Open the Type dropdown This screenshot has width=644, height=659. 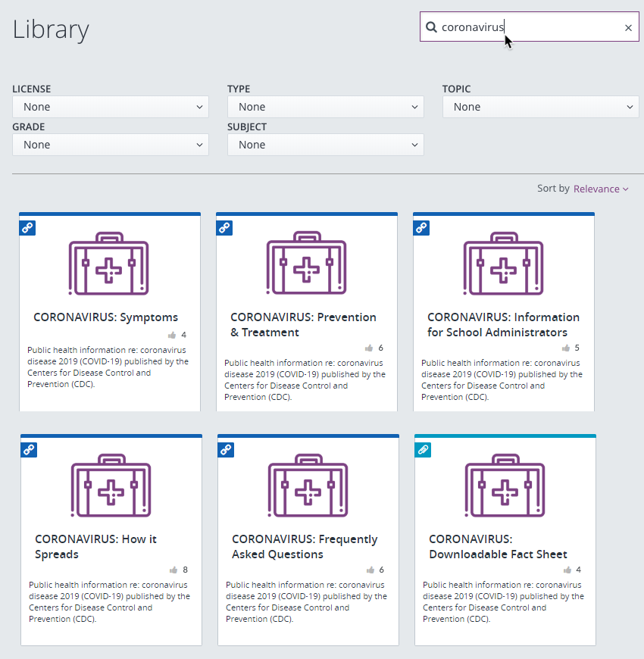pyautogui.click(x=325, y=107)
